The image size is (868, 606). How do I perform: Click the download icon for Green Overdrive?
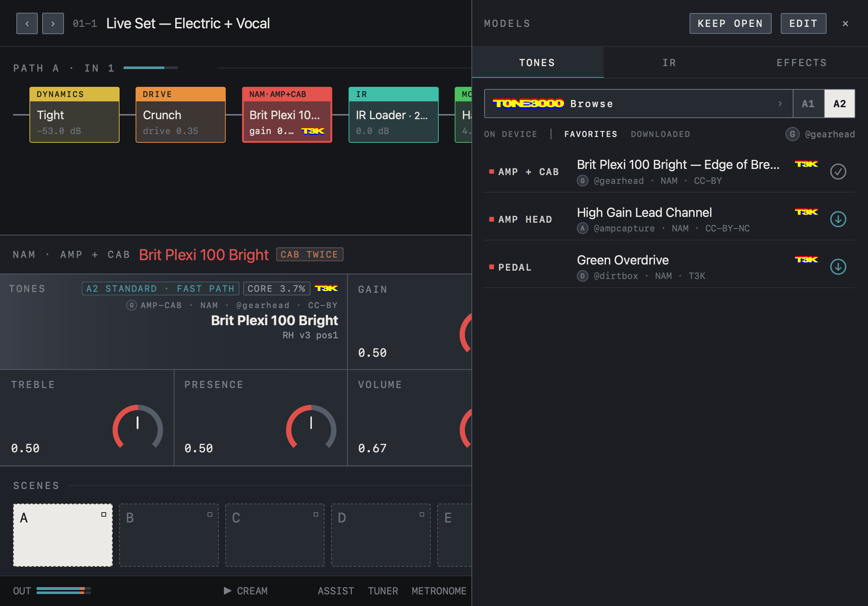(x=838, y=267)
